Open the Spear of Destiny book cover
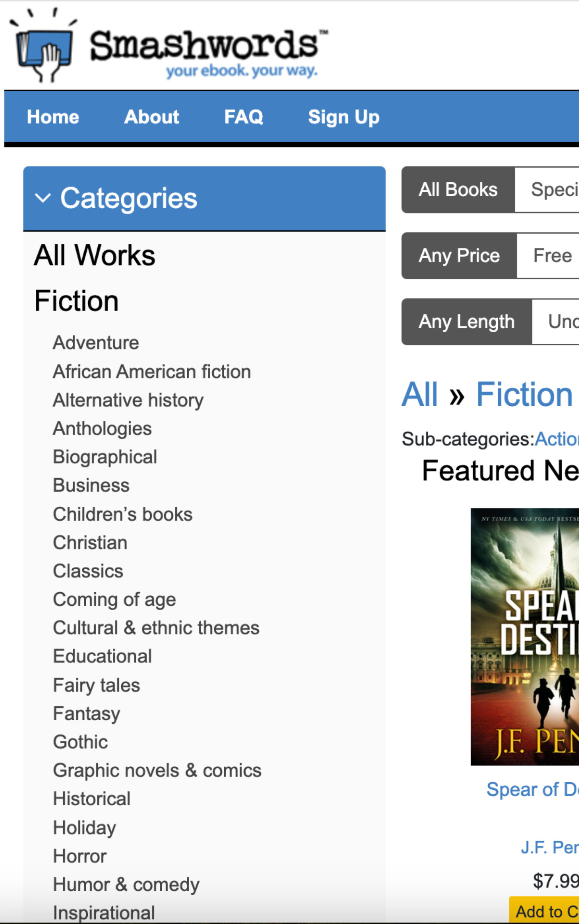The height and width of the screenshot is (924, 579). [x=525, y=641]
